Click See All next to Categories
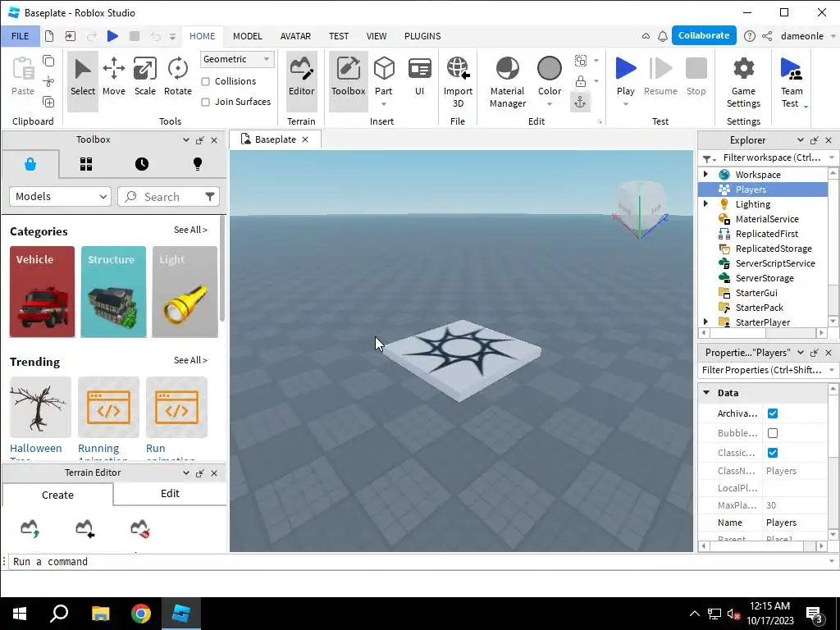 pyautogui.click(x=190, y=230)
